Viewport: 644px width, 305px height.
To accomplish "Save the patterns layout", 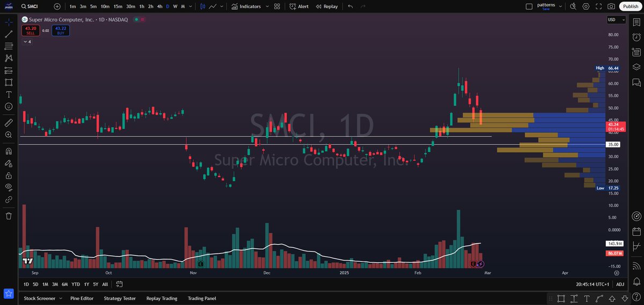I will click(x=546, y=9).
